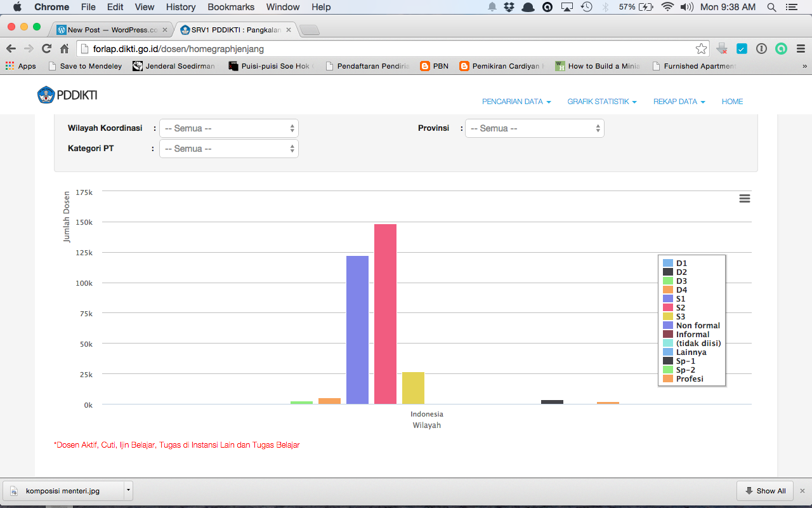
Task: Bookmark this page with the star icon
Action: point(701,49)
